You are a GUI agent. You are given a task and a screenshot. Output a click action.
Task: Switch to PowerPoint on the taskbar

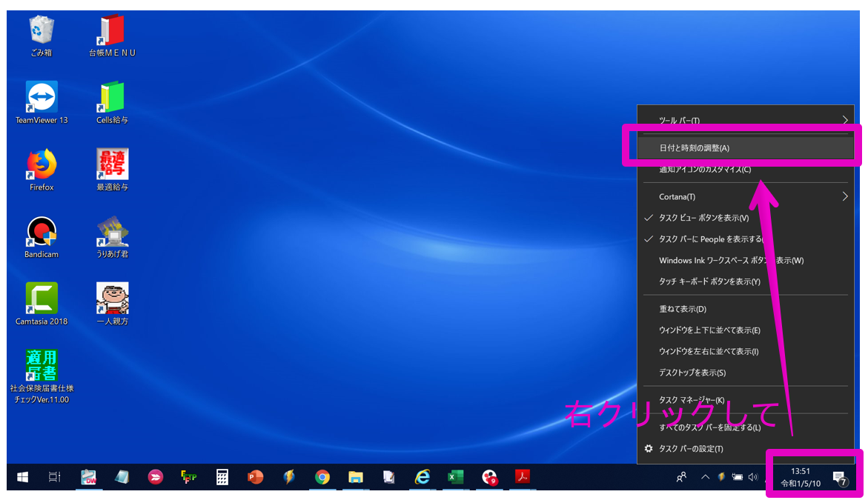click(255, 477)
